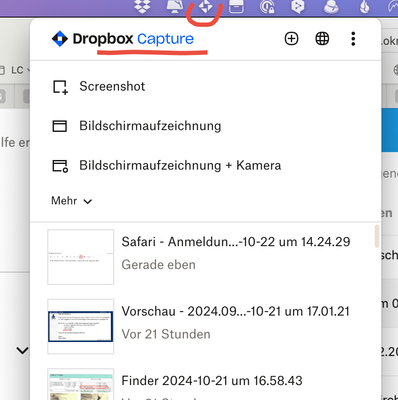Click the captures list scrollbar
Image resolution: width=398 pixels, height=400 pixels.
click(377, 236)
